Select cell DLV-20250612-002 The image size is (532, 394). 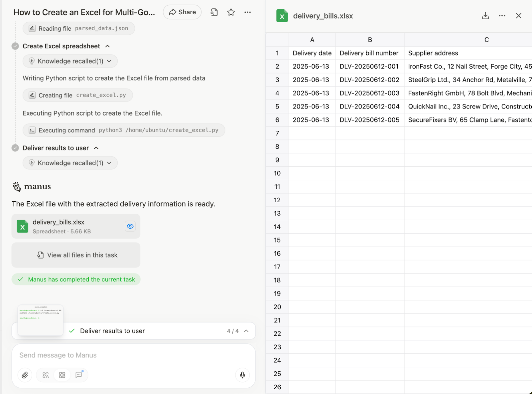pos(370,80)
